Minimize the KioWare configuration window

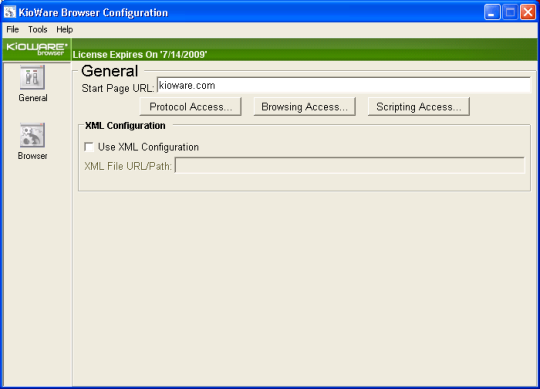click(492, 12)
